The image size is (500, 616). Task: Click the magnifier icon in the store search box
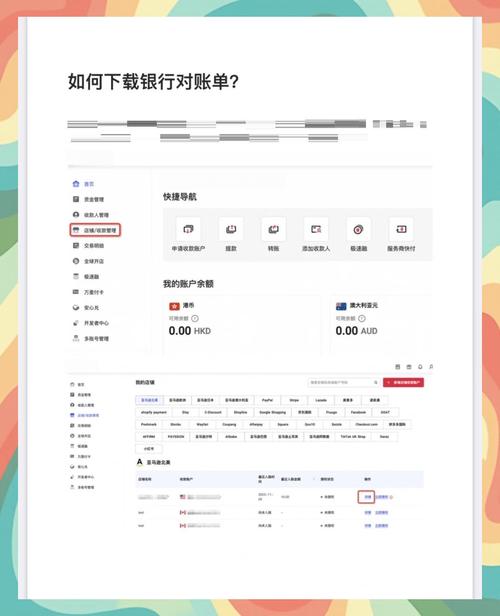[x=375, y=382]
